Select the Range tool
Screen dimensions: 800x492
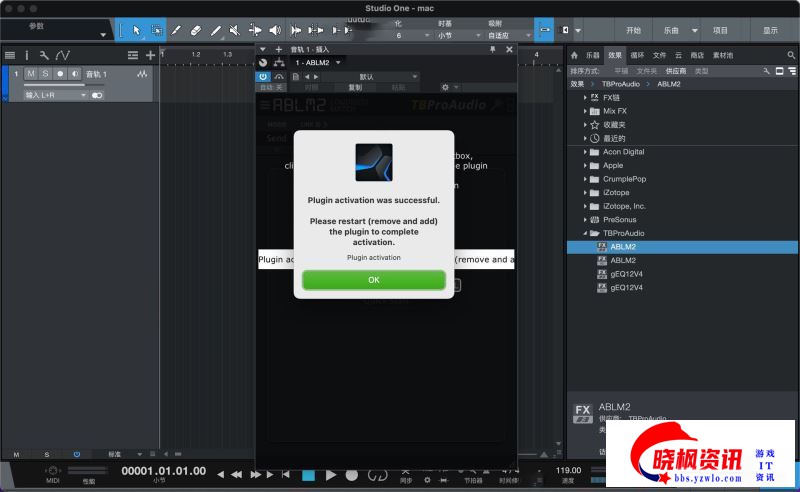pos(157,30)
